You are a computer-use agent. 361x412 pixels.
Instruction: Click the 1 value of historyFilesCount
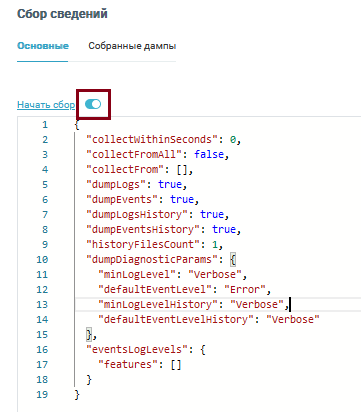pyautogui.click(x=215, y=244)
